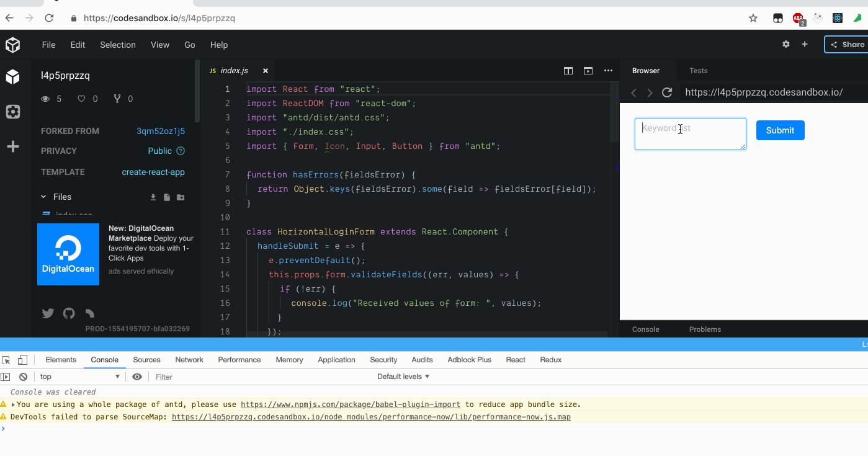Create a live expression with the eye icon
868x456 pixels.
[137, 377]
